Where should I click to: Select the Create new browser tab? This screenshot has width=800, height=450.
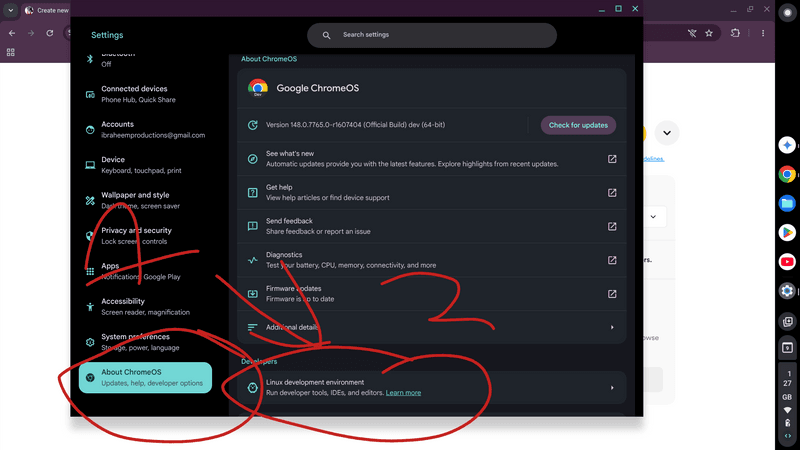point(47,10)
